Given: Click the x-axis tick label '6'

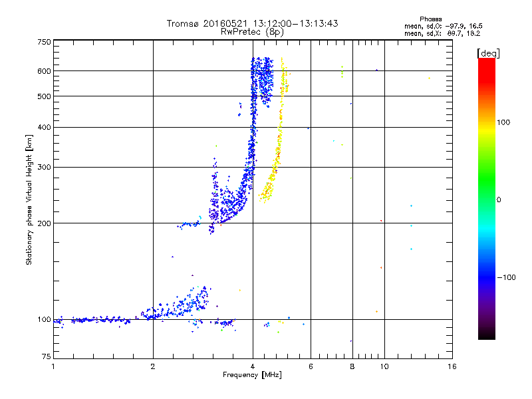Looking at the screenshot, I should click(x=311, y=366).
